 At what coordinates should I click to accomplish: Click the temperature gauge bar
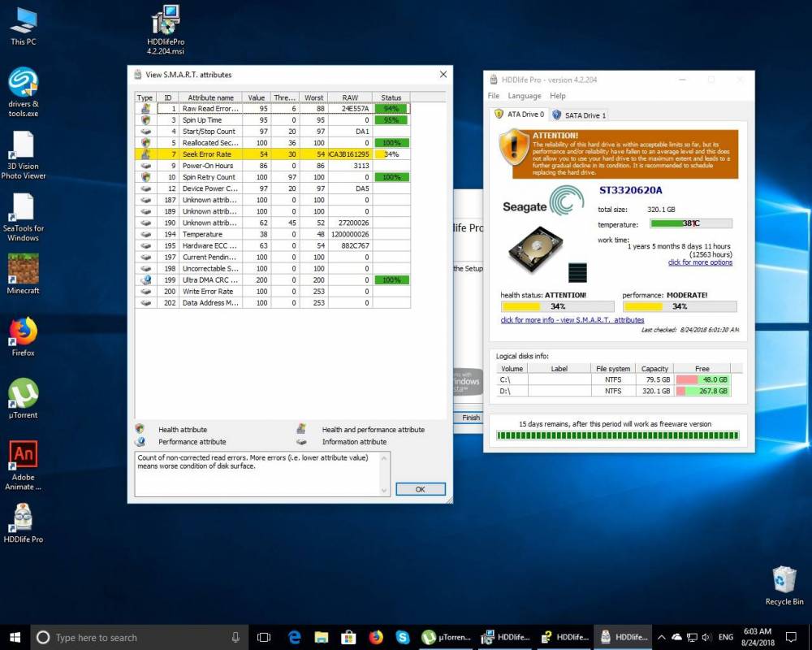click(x=691, y=223)
